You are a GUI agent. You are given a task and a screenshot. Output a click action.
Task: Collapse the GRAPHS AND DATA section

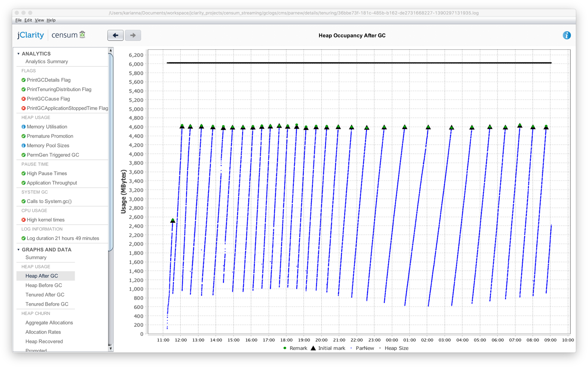18,250
